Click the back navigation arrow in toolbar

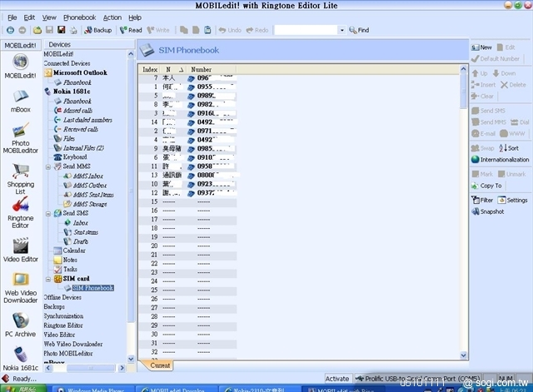tap(10, 30)
